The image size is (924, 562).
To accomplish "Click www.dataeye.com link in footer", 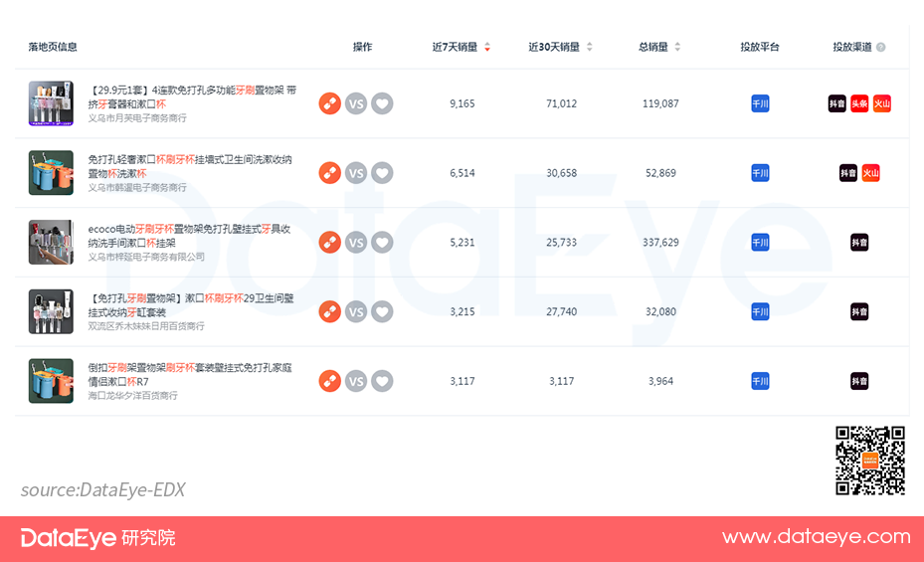I will pos(817,537).
